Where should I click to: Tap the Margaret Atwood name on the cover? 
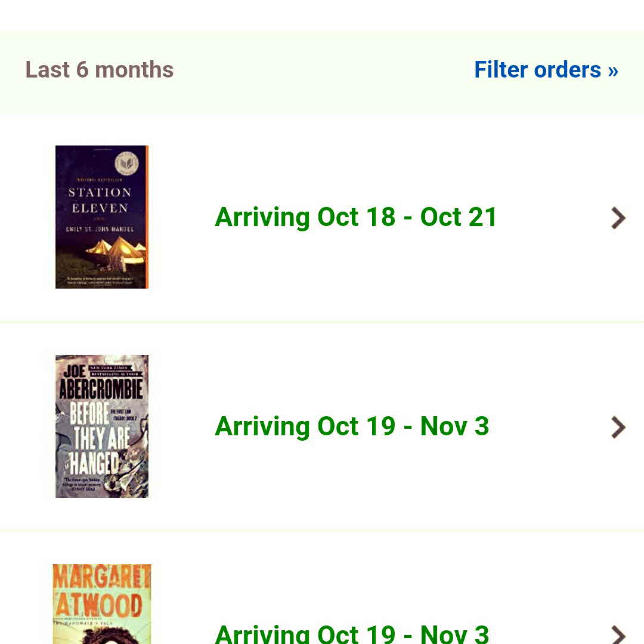click(x=101, y=590)
